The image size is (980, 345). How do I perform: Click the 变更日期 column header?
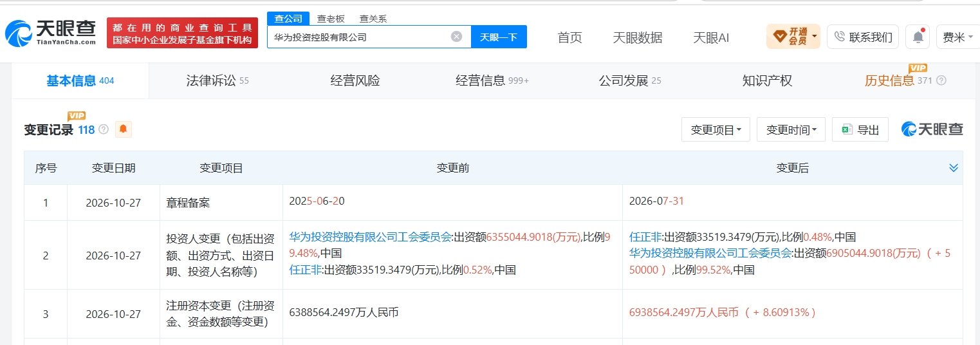[x=113, y=168]
